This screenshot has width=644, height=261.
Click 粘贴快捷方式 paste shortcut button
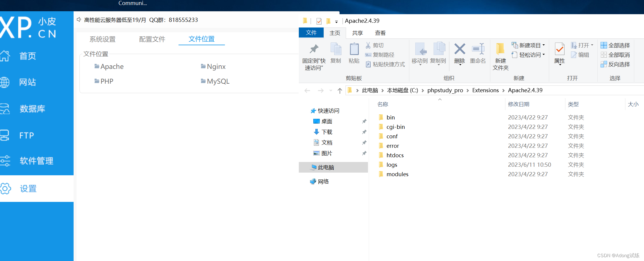(385, 64)
